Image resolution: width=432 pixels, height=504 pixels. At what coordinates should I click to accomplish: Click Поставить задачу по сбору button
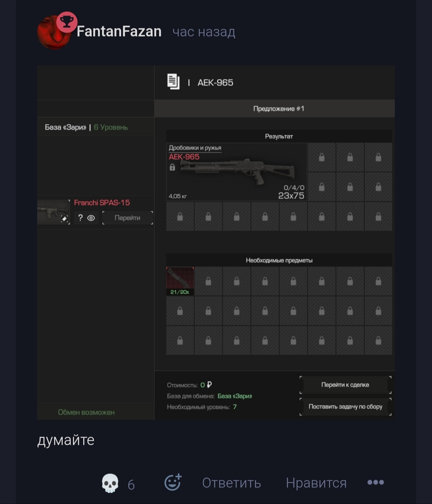coord(345,407)
